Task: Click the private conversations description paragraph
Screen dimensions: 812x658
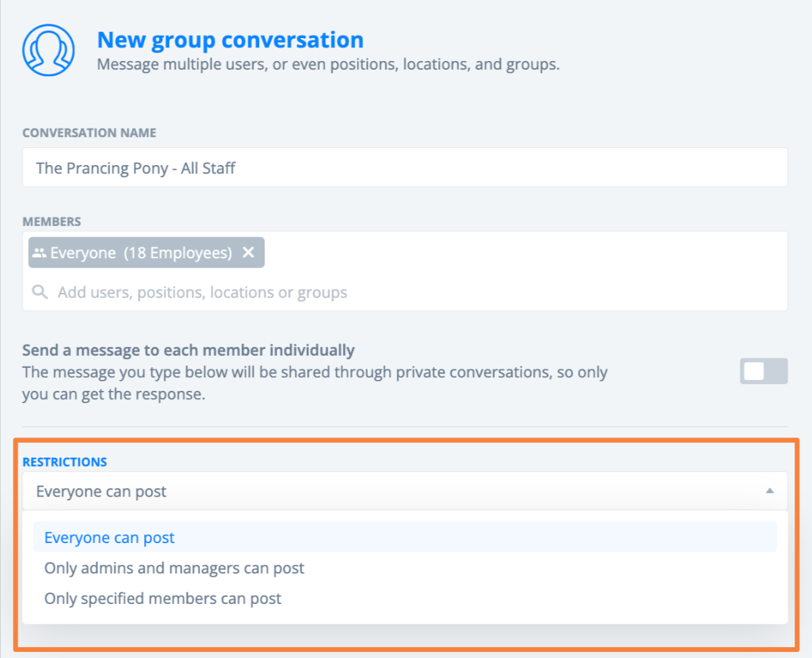Action: pos(314,383)
